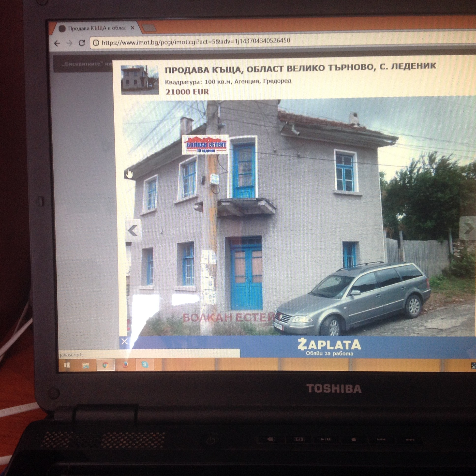This screenshot has width=476, height=476.
Task: Reload the page with the refresh icon
Action: click(82, 43)
